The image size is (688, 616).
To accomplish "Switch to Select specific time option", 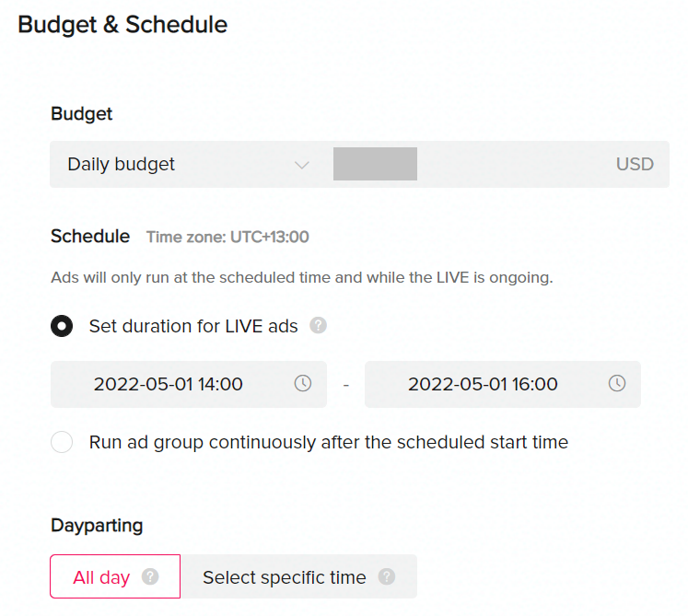I will 285,577.
